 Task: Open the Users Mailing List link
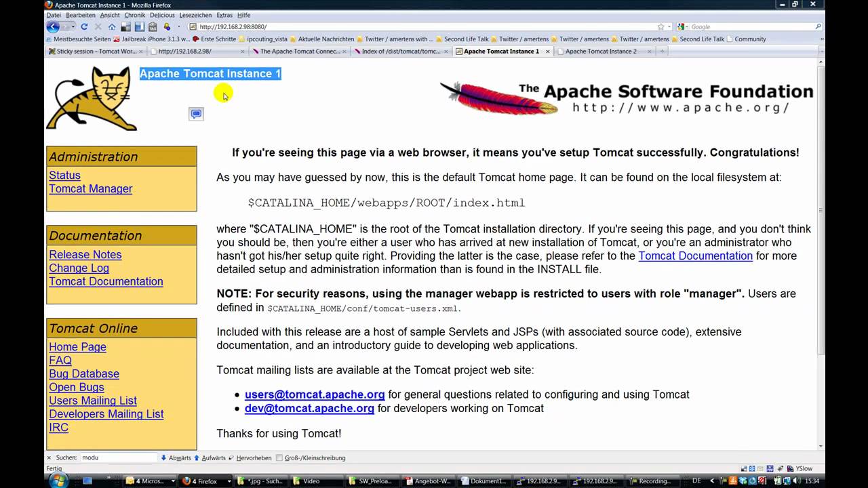[93, 401]
